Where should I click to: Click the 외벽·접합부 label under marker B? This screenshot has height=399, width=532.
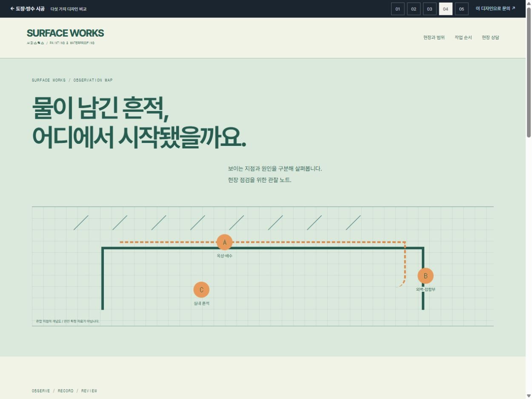426,289
